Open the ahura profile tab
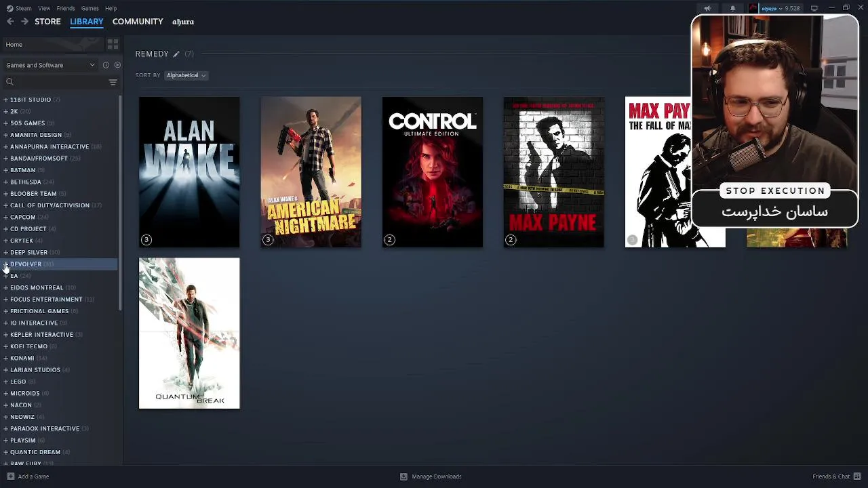 (183, 22)
